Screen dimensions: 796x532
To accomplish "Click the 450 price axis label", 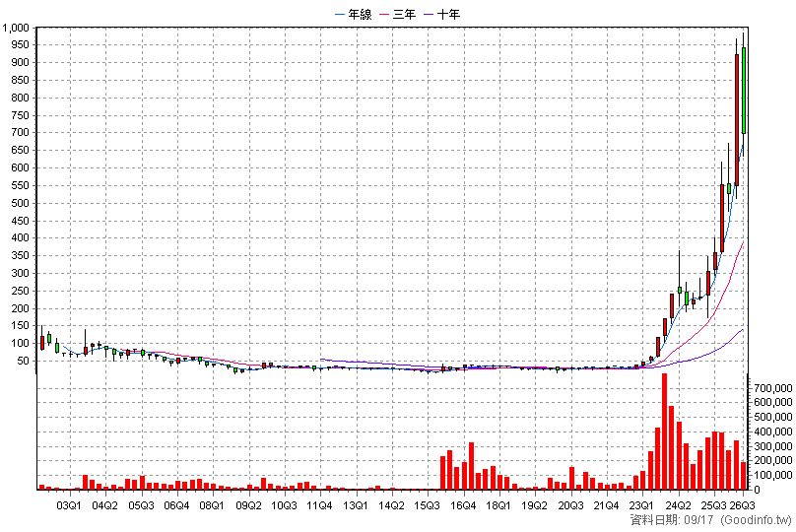I will coord(21,221).
